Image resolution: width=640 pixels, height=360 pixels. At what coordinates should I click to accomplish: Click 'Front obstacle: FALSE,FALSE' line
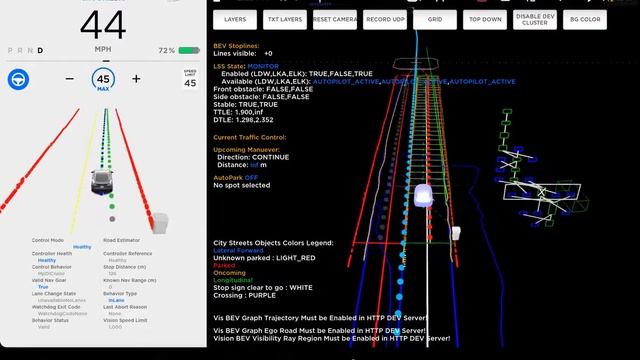263,89
